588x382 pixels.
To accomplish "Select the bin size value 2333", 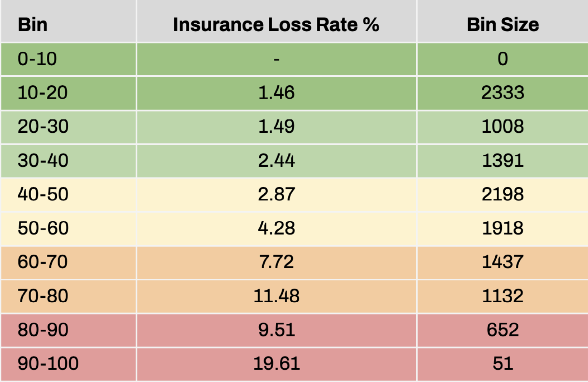I will pyautogui.click(x=502, y=93).
